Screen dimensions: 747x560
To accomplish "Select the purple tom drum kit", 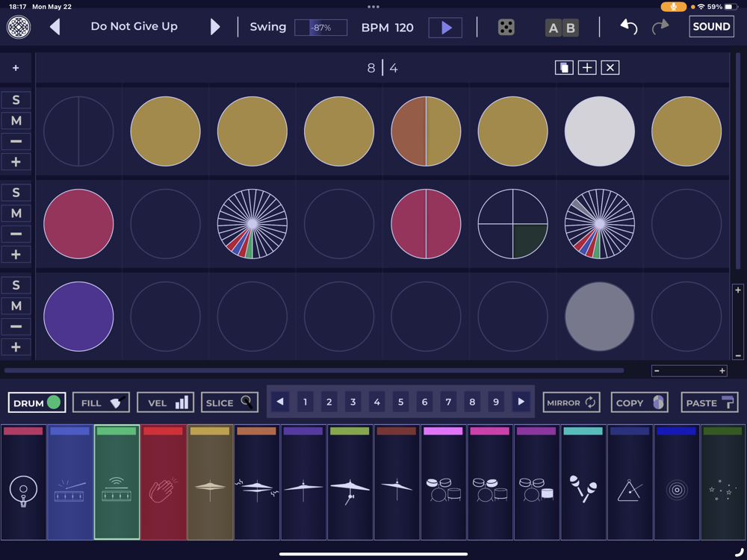I will click(537, 482).
